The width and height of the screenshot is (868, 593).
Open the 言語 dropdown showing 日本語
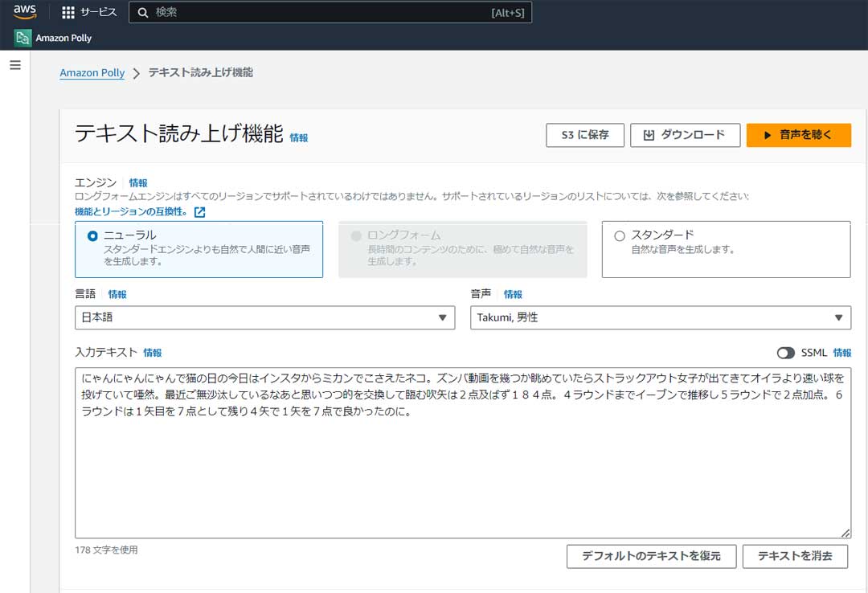click(264, 318)
